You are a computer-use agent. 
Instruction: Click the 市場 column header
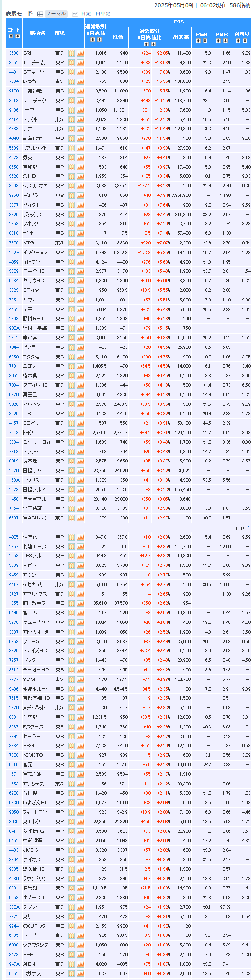(60, 33)
